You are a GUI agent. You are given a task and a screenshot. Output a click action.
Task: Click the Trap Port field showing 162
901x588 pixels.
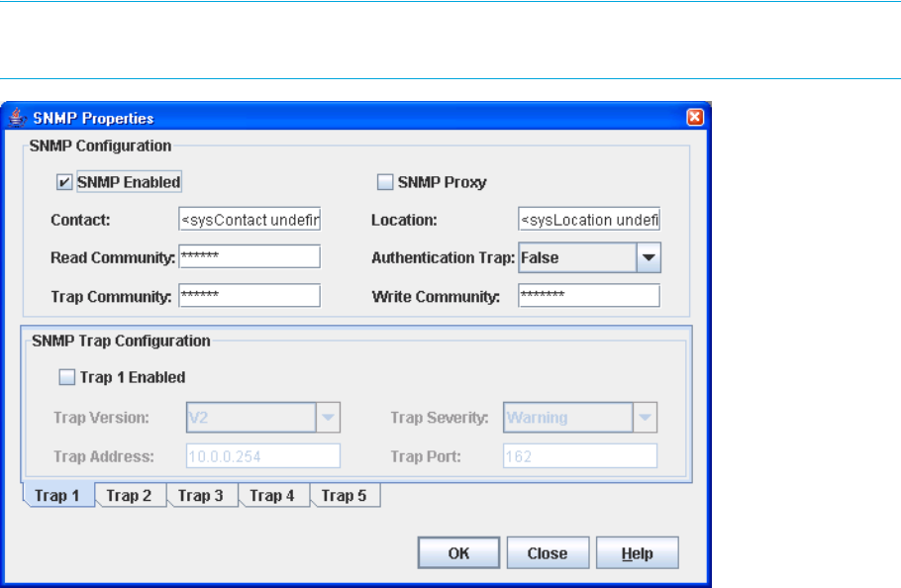point(580,456)
